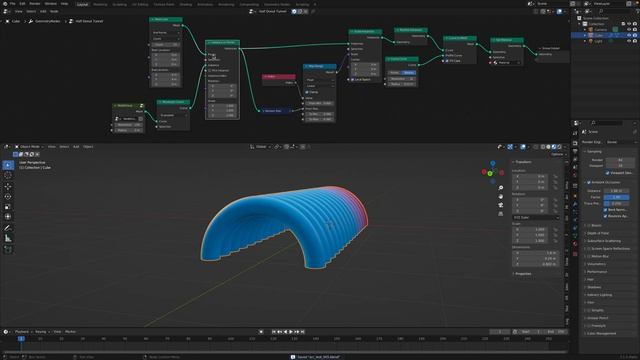Select the Scale tool in viewport toolbar

(8, 207)
